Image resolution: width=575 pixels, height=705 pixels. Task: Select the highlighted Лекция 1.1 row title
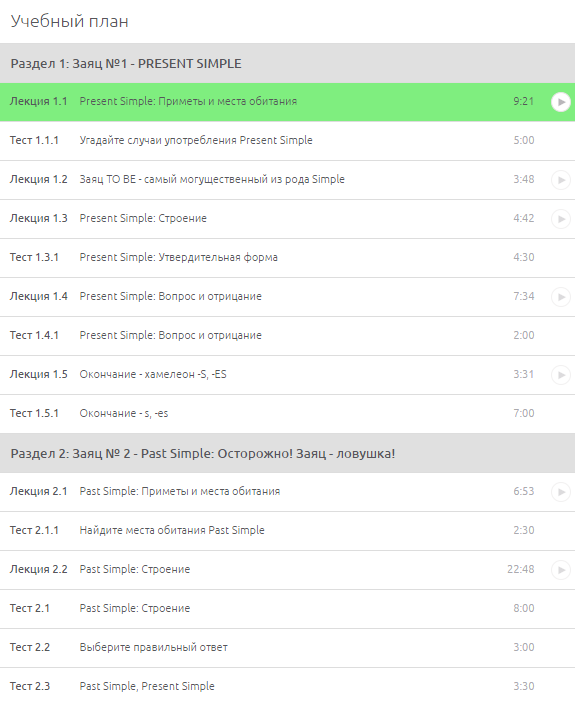pos(188,101)
